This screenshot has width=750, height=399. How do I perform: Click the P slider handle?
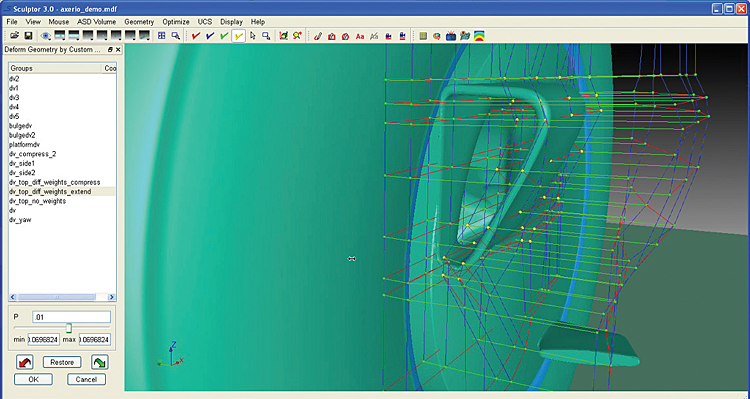click(x=69, y=328)
